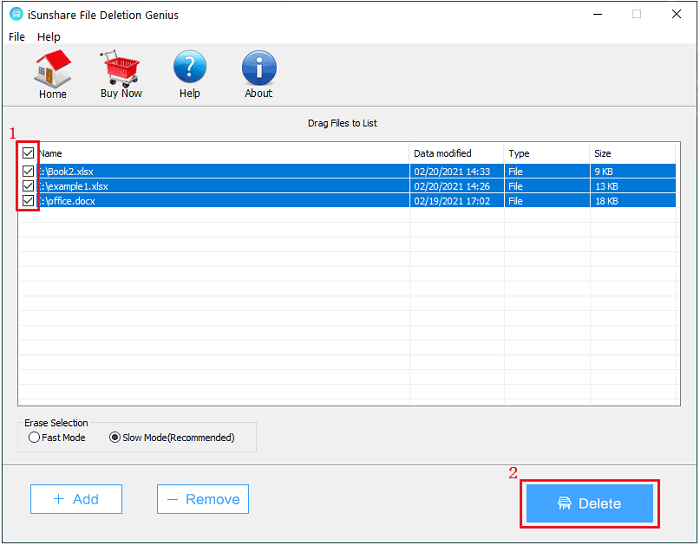
Task: Select the office.docx file name
Action: (x=67, y=201)
